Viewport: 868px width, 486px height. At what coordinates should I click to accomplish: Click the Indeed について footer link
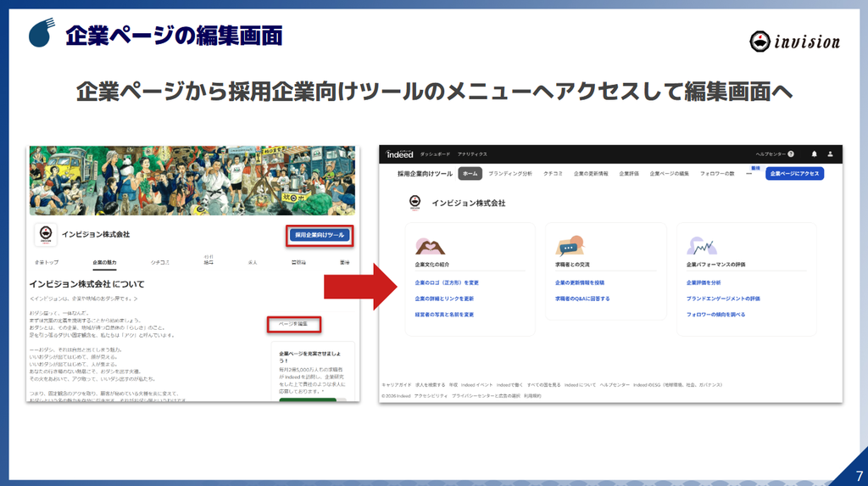tap(580, 384)
